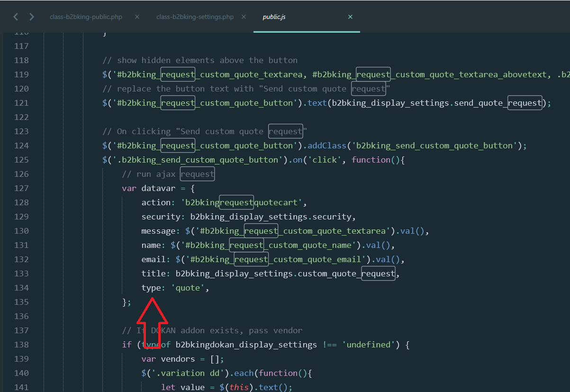The height and width of the screenshot is (392, 570).
Task: Go to the next tab with the right arrow
Action: pos(32,17)
